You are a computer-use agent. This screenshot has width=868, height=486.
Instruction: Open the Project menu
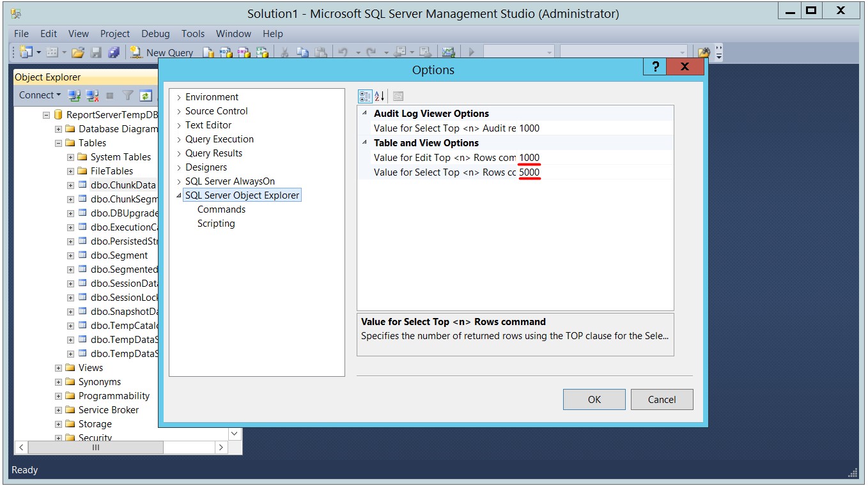[115, 33]
